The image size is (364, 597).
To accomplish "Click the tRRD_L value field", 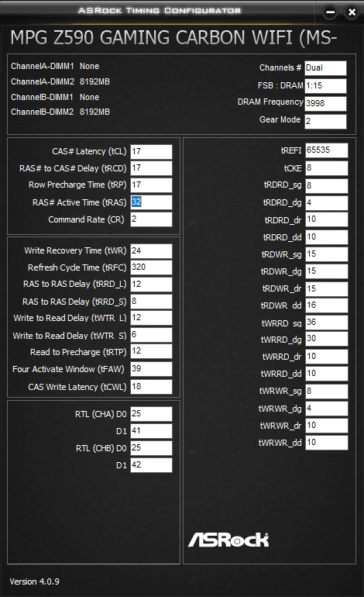I will 151,285.
